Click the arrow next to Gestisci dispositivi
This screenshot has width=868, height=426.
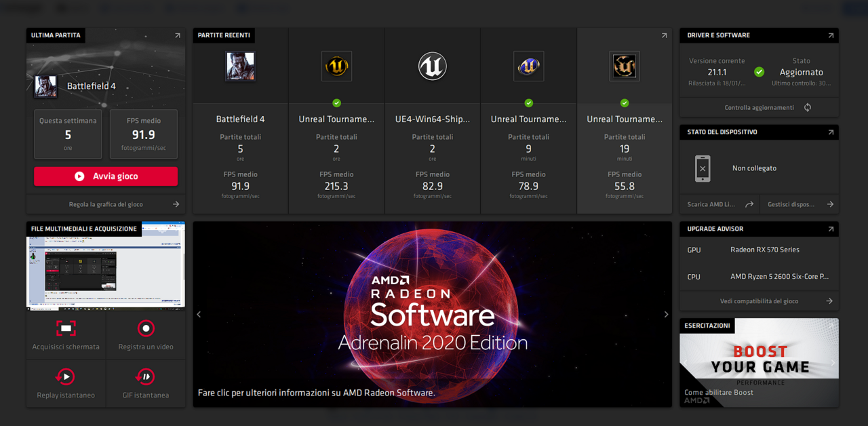coord(830,204)
